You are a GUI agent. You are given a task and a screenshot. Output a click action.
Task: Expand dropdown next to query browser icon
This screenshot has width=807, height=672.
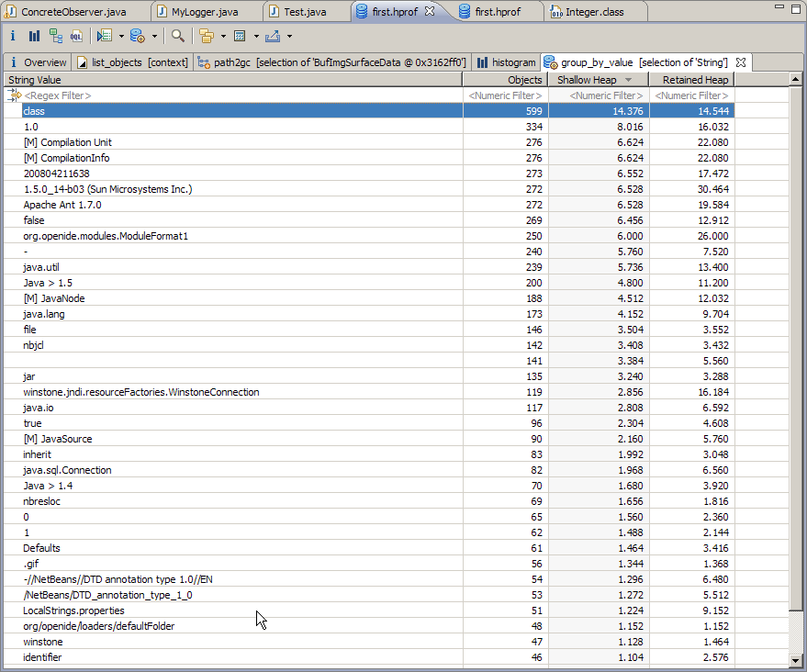click(x=154, y=36)
